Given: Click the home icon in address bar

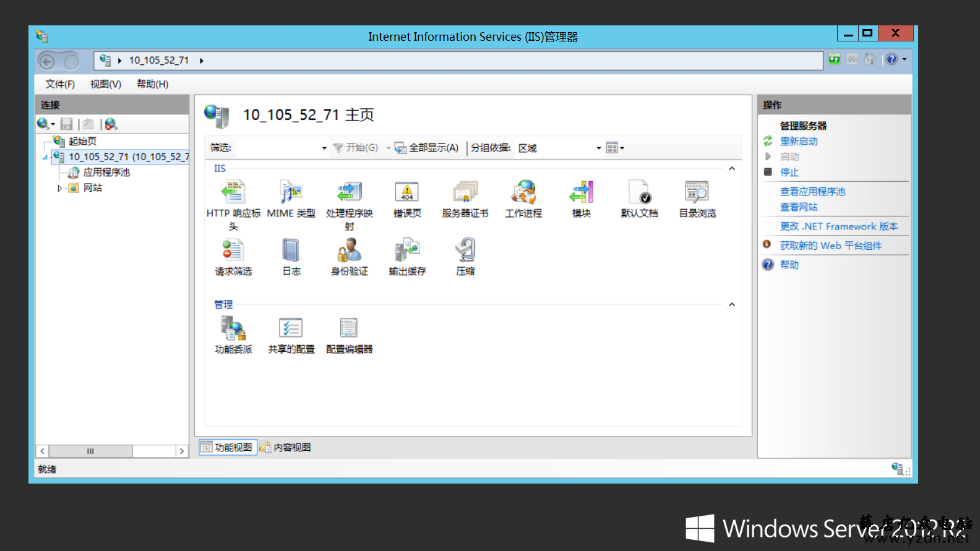Looking at the screenshot, I should pos(870,59).
